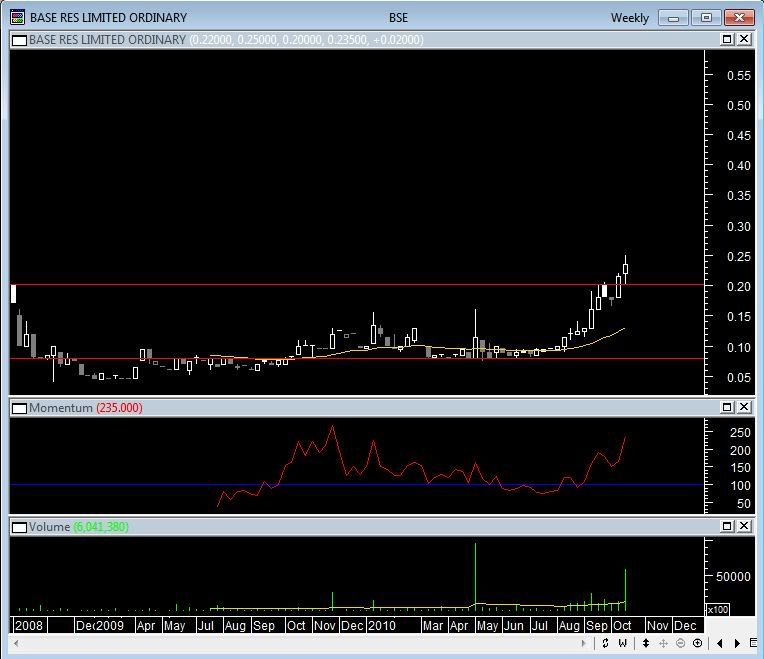Viewport: 764px width, 659px height.
Task: Click the latest candlestick near 0.235
Action: pyautogui.click(x=626, y=269)
